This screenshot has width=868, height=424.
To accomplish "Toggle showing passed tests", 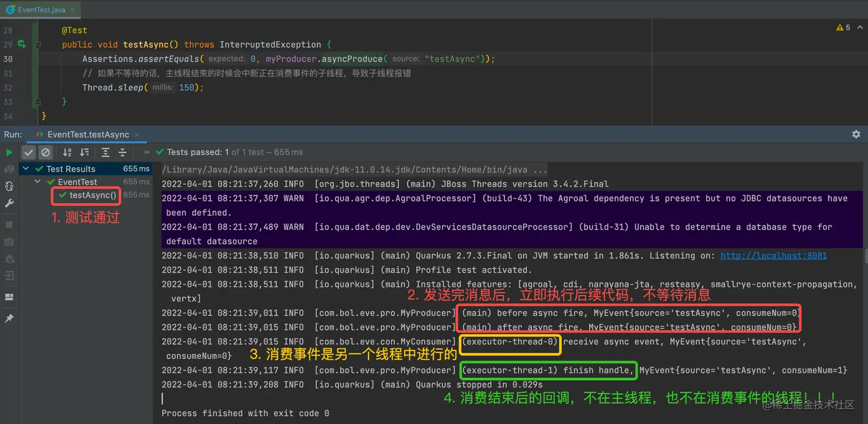I will click(x=28, y=152).
